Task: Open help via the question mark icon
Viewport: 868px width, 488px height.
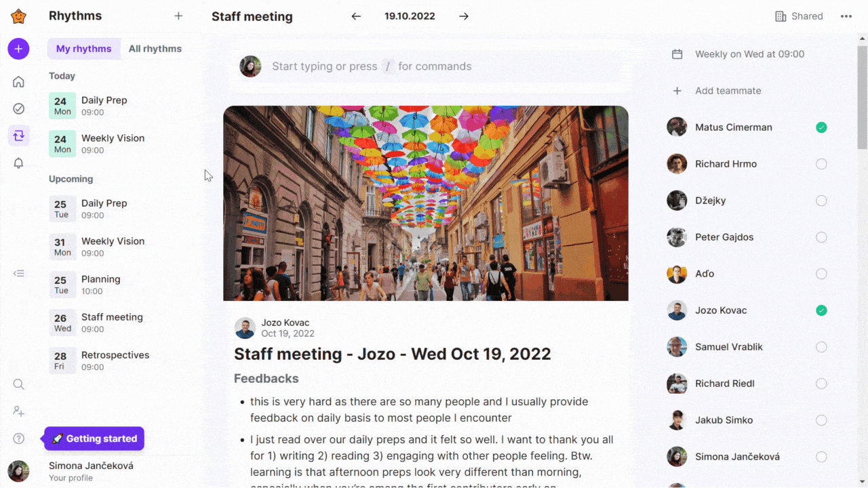Action: click(18, 439)
